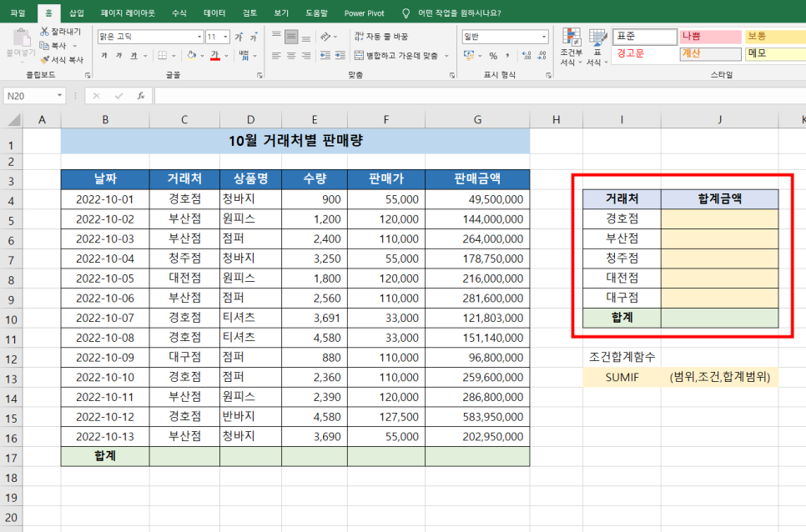Toggle underline formatting
Viewport: 806px width, 532px height.
[x=133, y=56]
